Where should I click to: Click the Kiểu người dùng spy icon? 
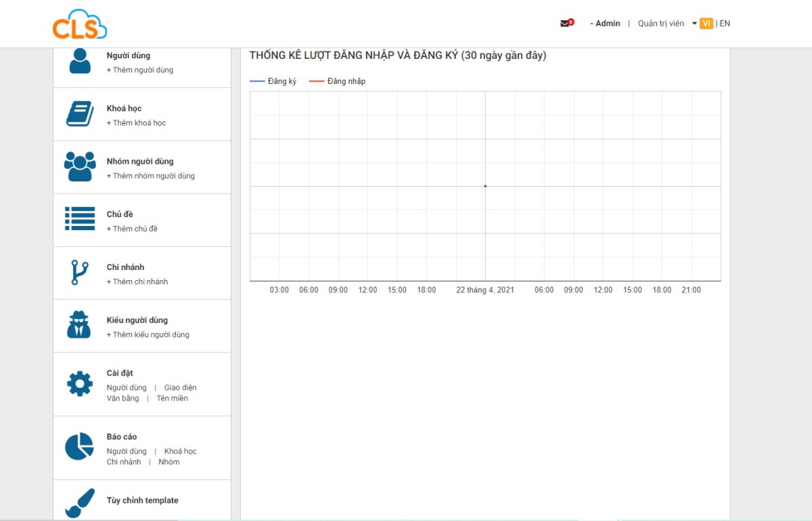click(x=79, y=325)
